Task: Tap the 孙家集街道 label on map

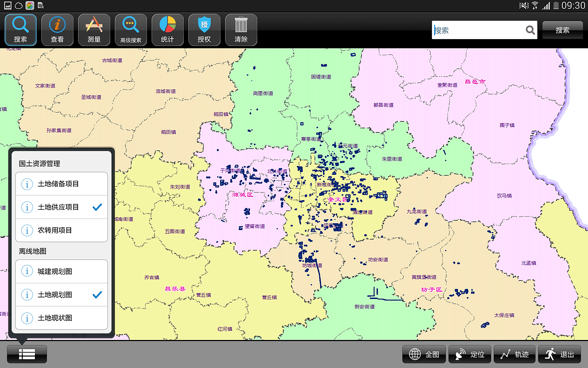Action: 59,130
